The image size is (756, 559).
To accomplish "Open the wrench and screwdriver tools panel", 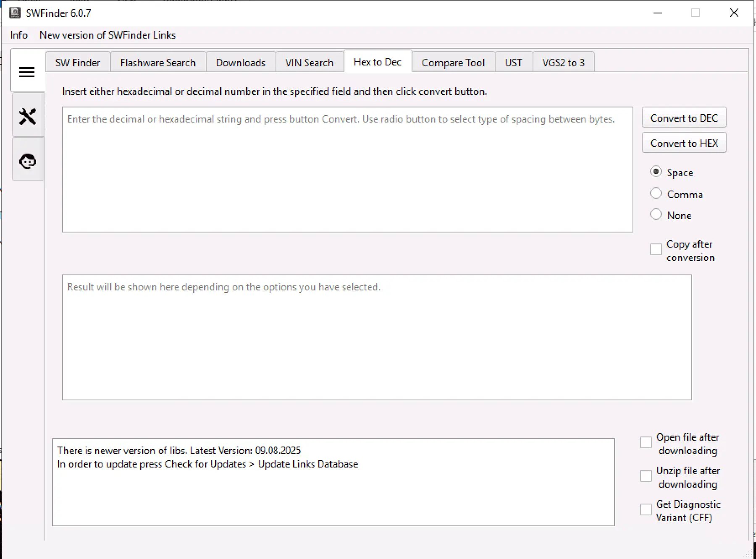I will 28,116.
